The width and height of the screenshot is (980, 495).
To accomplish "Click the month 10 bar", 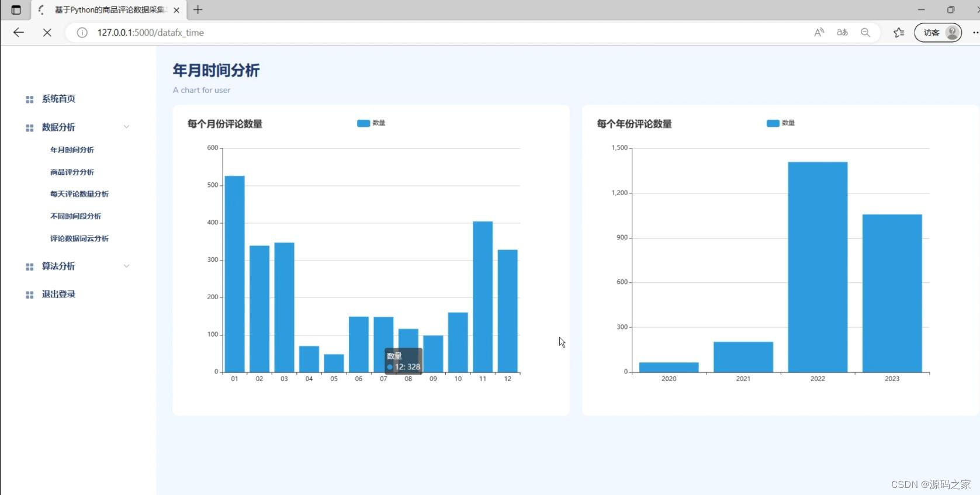I will click(458, 342).
